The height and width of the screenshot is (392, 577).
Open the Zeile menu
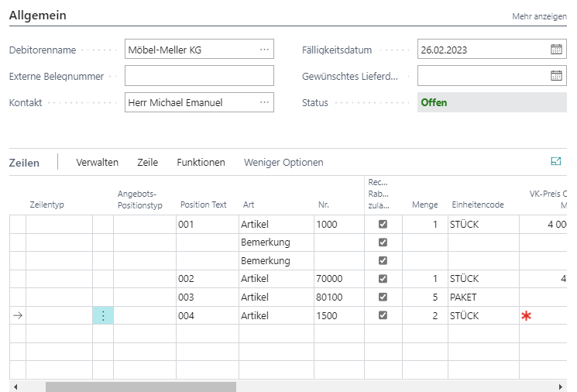coord(147,162)
